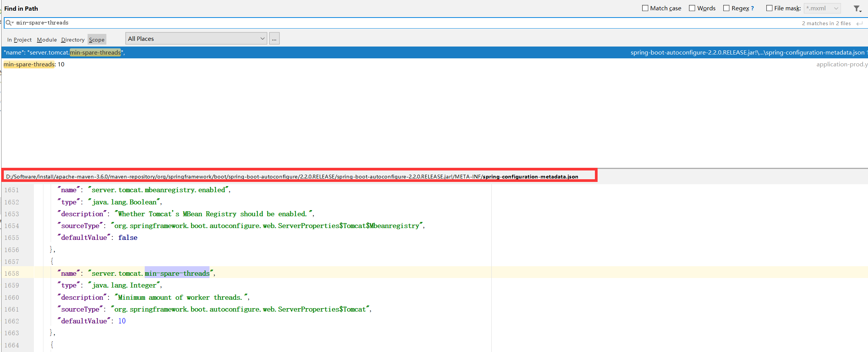Enable the Words checkbox
The image size is (868, 352).
[692, 8]
